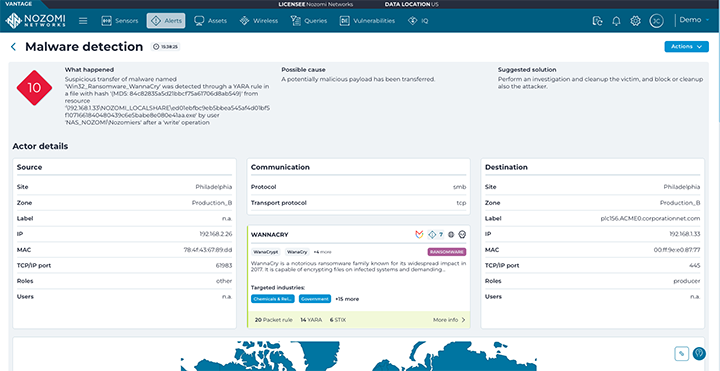Switch to the Wireless page

259,21
